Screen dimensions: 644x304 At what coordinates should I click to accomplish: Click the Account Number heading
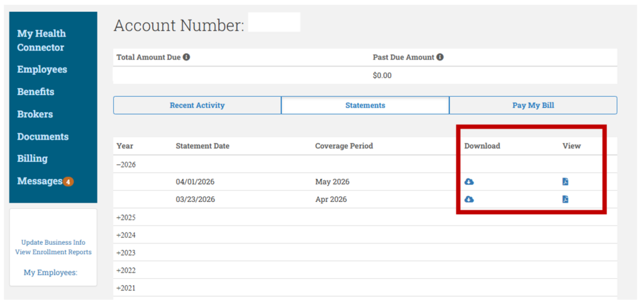pyautogui.click(x=179, y=25)
